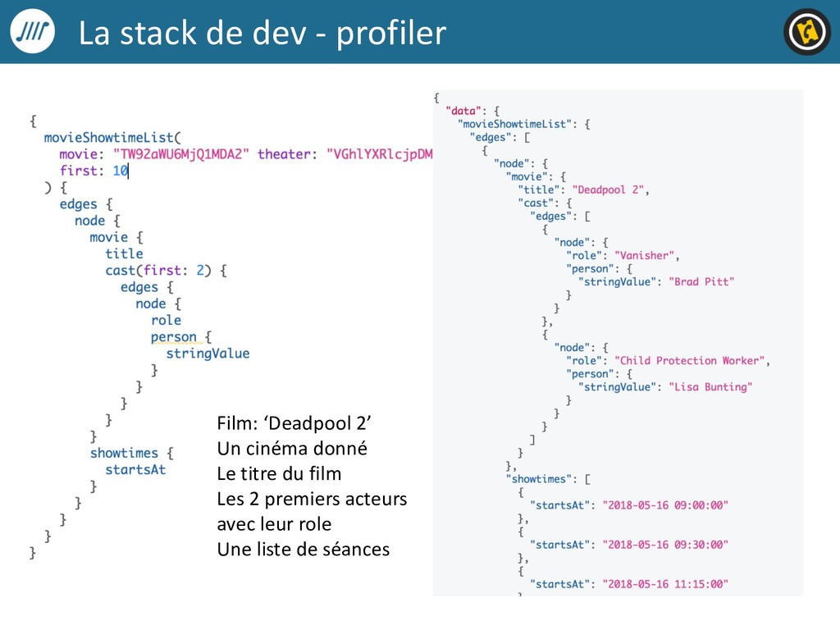840x630 pixels.
Task: Click the 'showtimes' field in the query
Action: [125, 453]
